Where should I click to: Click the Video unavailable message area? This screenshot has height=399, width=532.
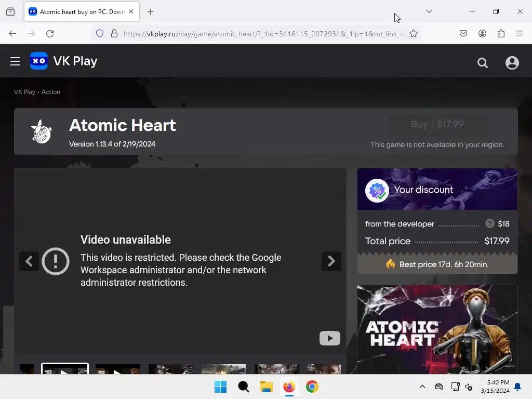click(180, 261)
